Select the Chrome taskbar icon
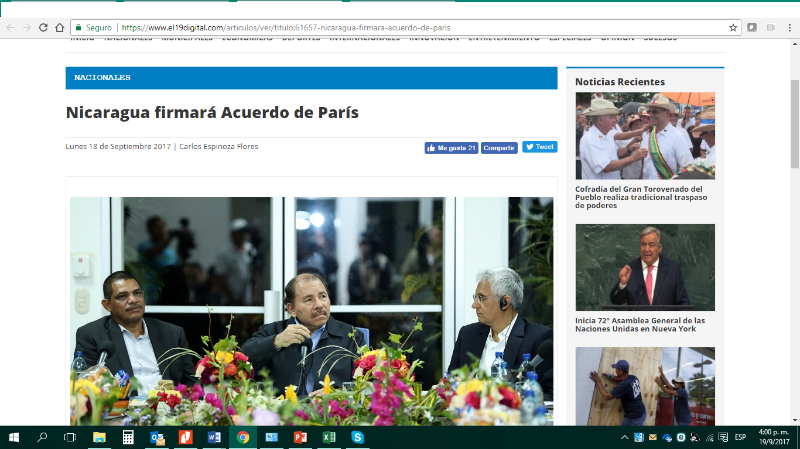The image size is (800, 449). click(x=243, y=437)
